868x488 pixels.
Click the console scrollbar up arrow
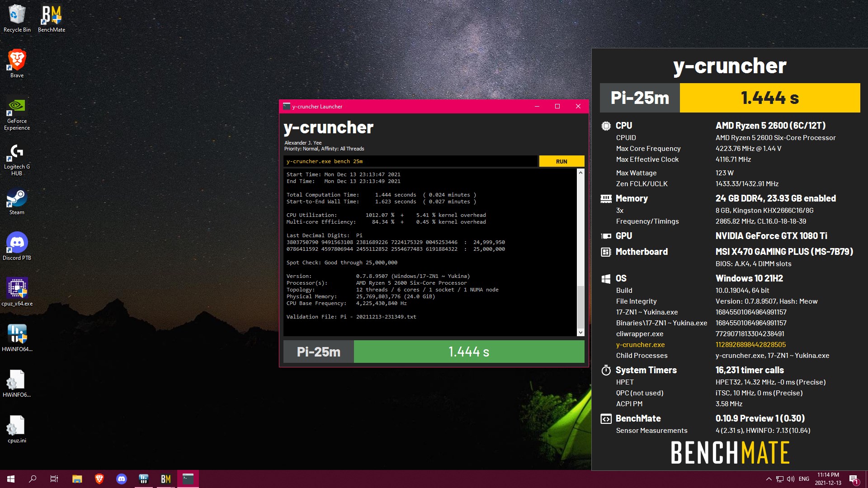tap(580, 173)
